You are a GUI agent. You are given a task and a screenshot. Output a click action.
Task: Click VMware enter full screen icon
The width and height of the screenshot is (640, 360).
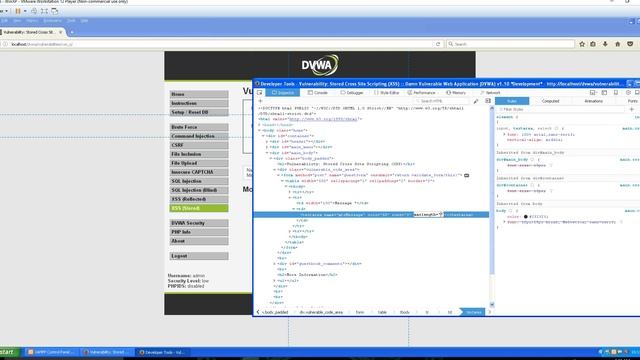(x=44, y=11)
